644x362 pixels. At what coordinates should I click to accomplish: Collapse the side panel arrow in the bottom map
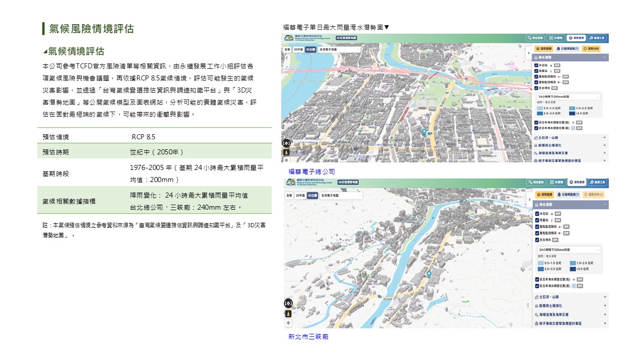coord(529,199)
